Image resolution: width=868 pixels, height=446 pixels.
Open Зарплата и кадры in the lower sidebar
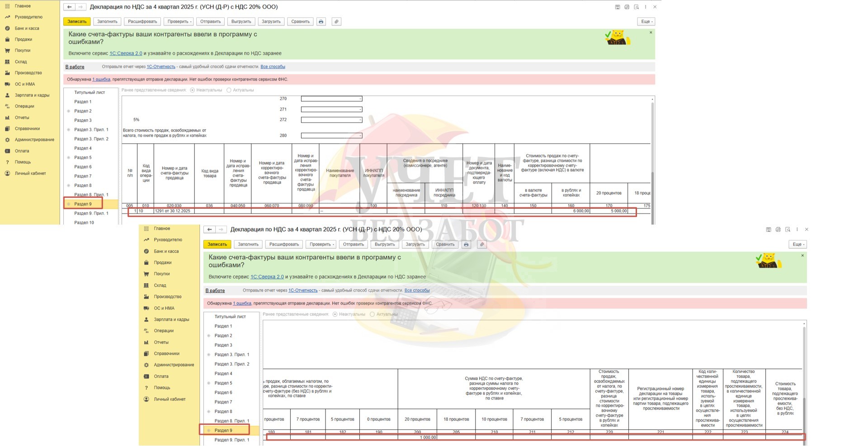tap(171, 319)
